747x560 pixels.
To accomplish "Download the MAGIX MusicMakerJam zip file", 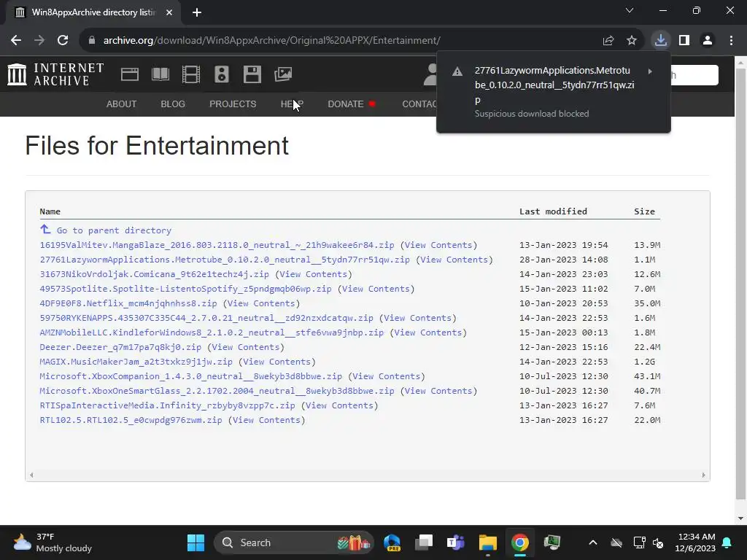I will tap(136, 362).
